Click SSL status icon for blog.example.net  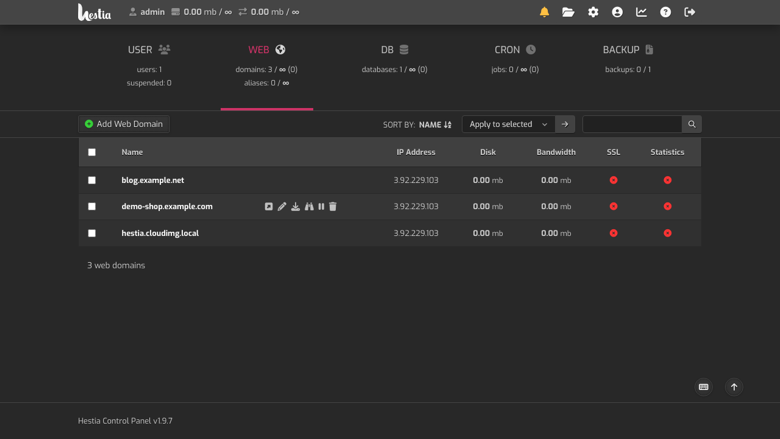(x=613, y=180)
